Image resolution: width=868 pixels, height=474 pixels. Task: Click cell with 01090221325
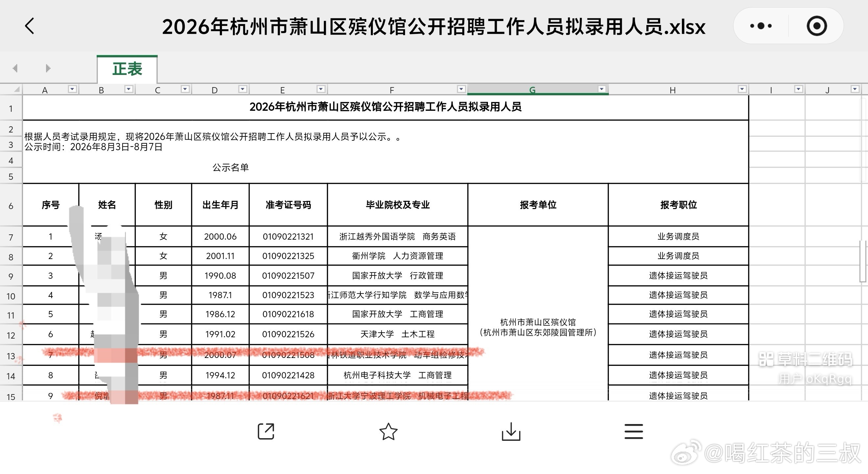[288, 256]
